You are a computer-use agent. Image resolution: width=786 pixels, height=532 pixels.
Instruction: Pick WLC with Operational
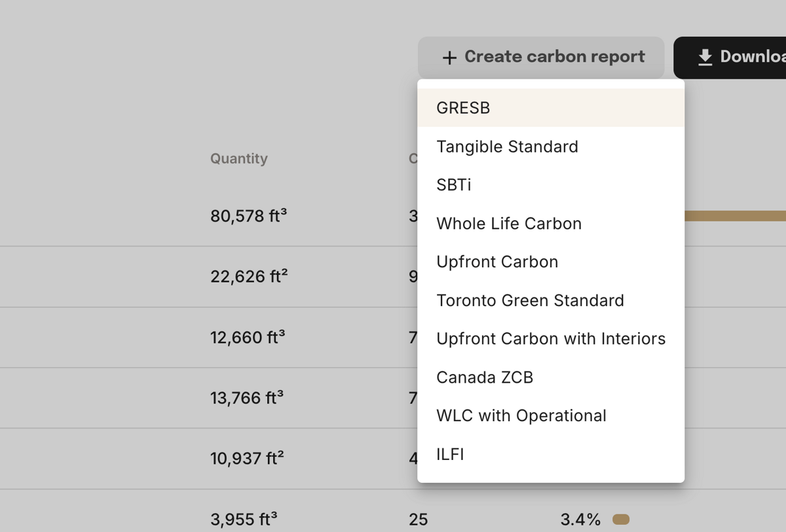tap(551, 416)
